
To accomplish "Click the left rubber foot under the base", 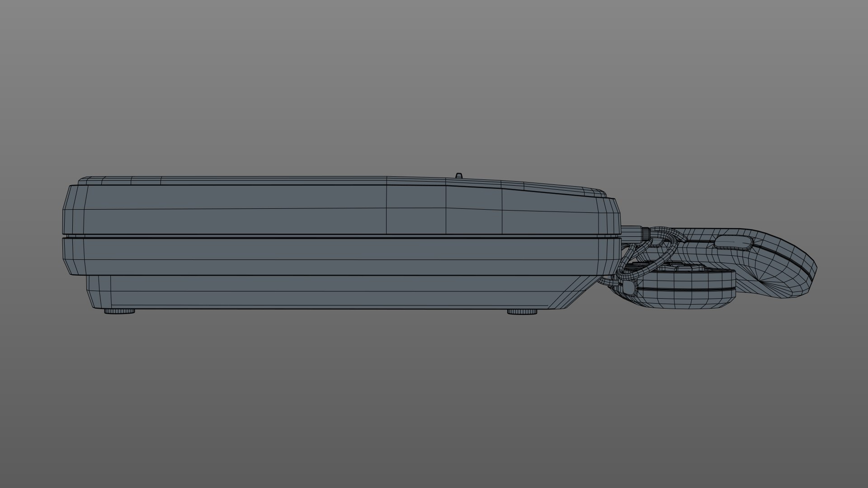I will coord(120,311).
